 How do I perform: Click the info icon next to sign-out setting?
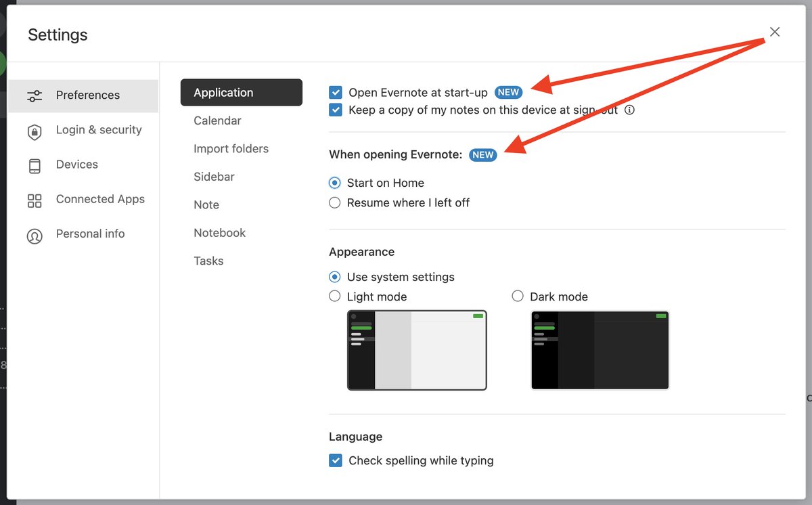[629, 110]
